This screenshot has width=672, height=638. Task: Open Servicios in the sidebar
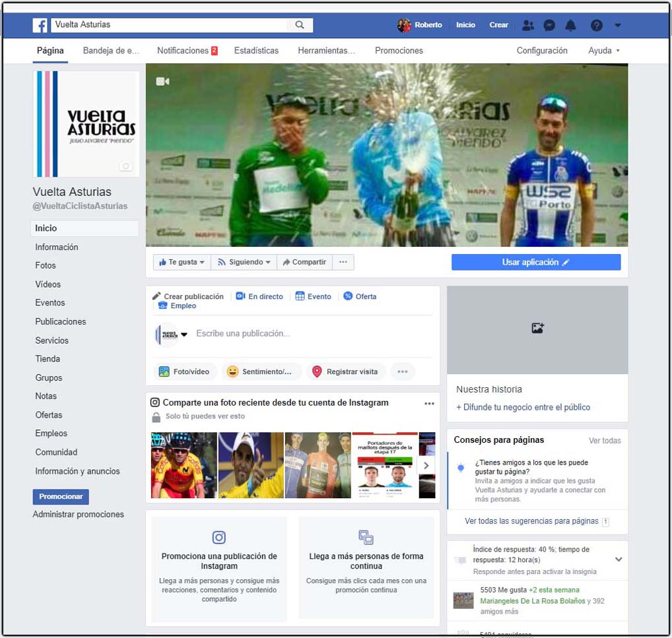(52, 340)
